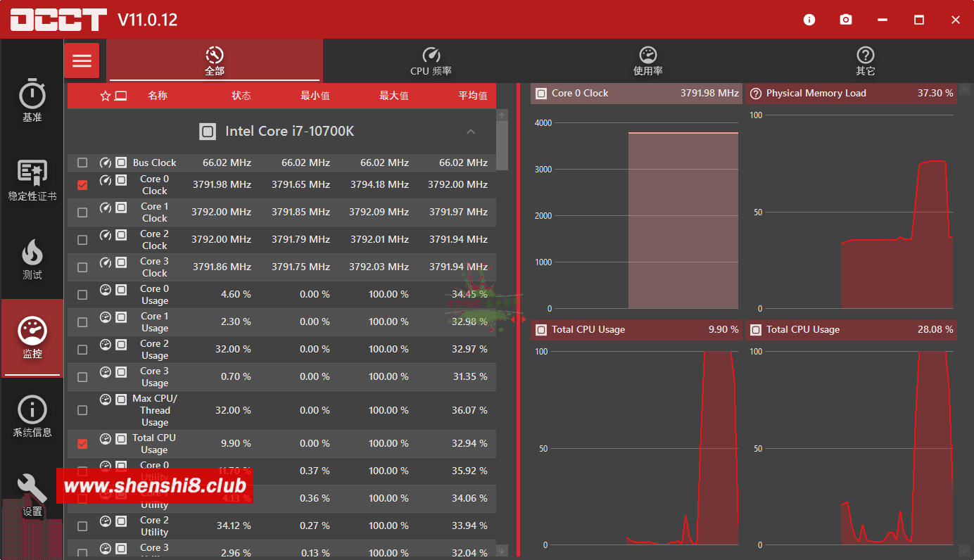The image size is (974, 560).
Task: Open the test (测试) flame section
Action: (x=32, y=259)
